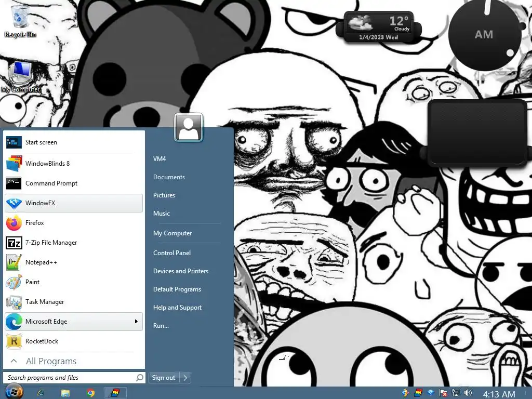532x399 pixels.
Task: Launch 7-Zip File Manager
Action: [x=74, y=243]
